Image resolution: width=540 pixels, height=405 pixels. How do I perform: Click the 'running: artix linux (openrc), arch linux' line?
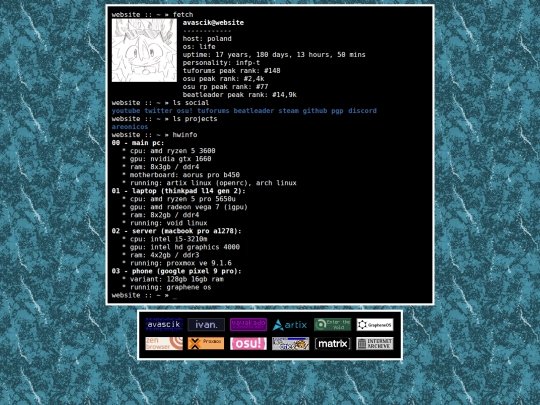[209, 183]
